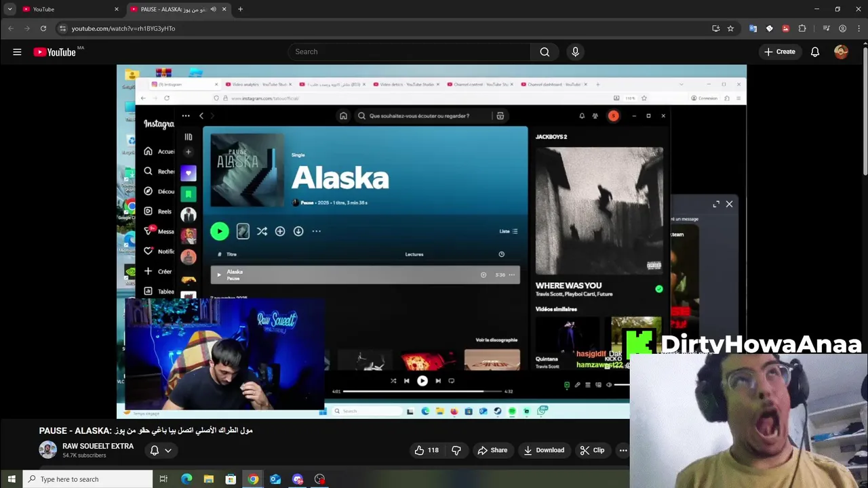Open the Extensions puzzle menu
The image size is (868, 488).
[x=802, y=28]
